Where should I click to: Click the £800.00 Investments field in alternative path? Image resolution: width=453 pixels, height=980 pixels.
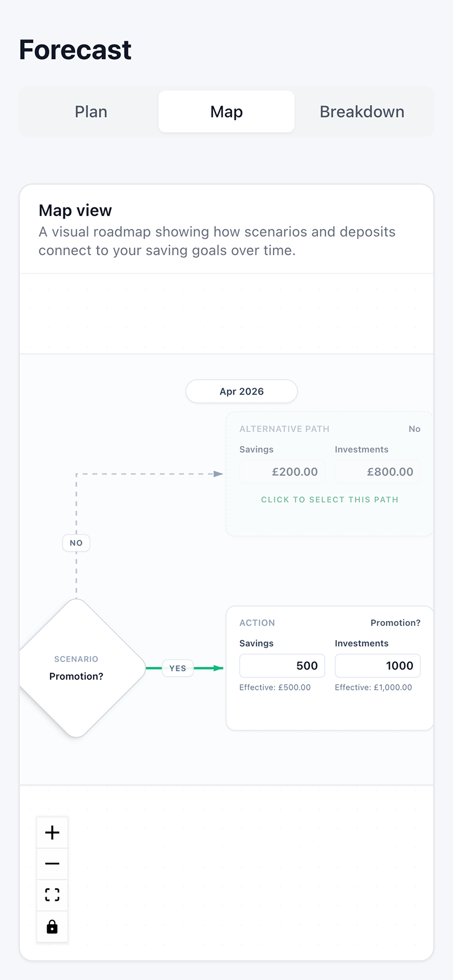378,471
